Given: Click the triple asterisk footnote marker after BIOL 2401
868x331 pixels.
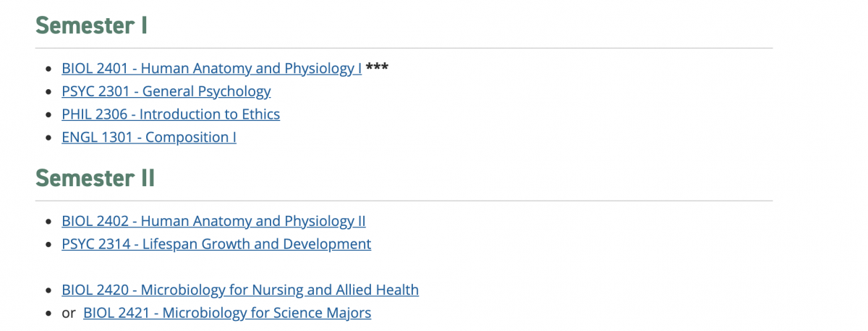Looking at the screenshot, I should pyautogui.click(x=377, y=67).
